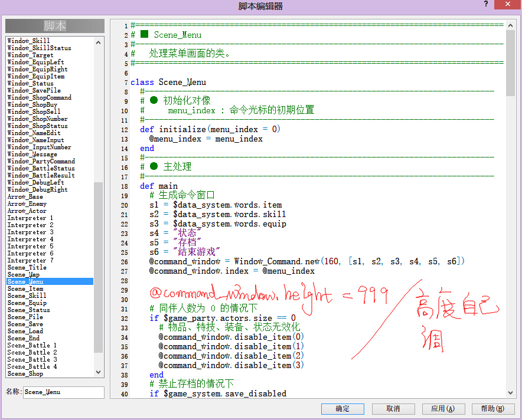Select Scene_End script
522x420 pixels.
(23, 339)
